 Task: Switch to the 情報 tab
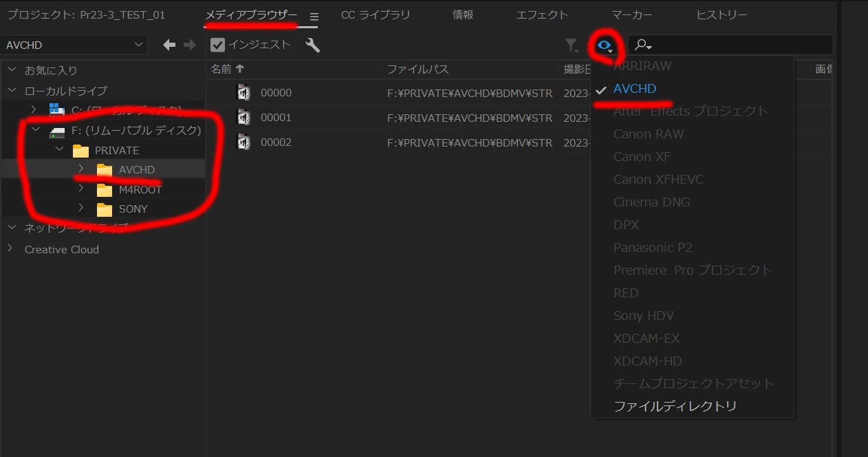463,15
